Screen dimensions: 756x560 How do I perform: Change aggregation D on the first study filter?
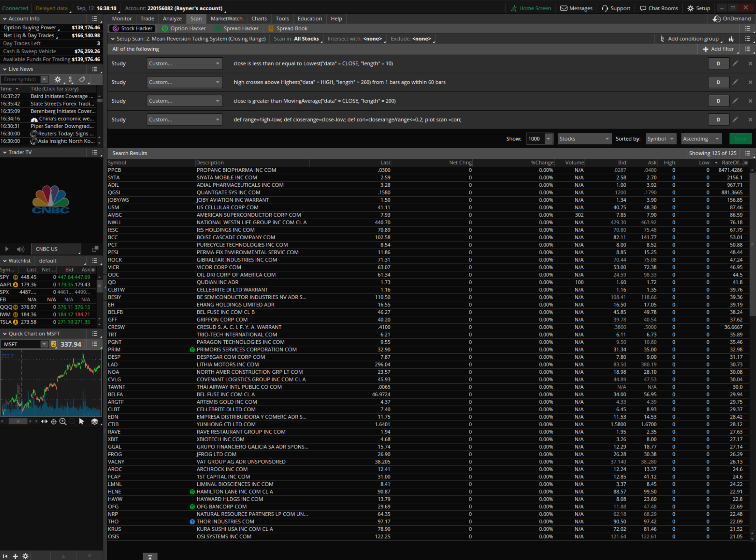(718, 63)
